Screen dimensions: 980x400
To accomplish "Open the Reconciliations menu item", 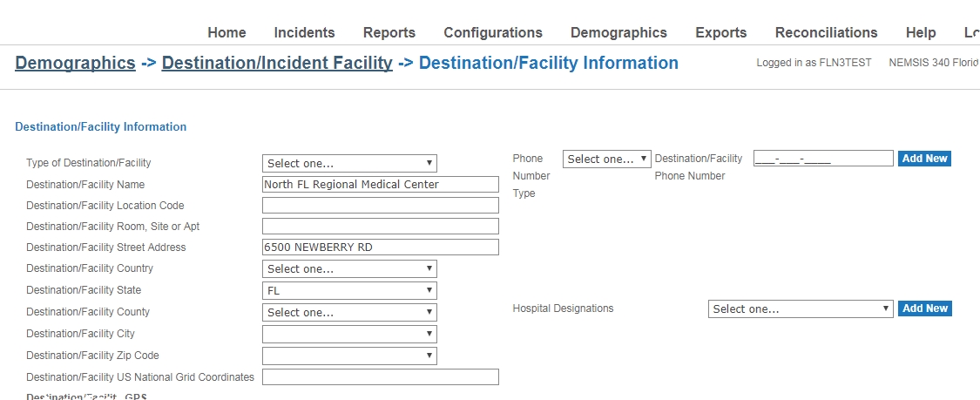I will (827, 32).
